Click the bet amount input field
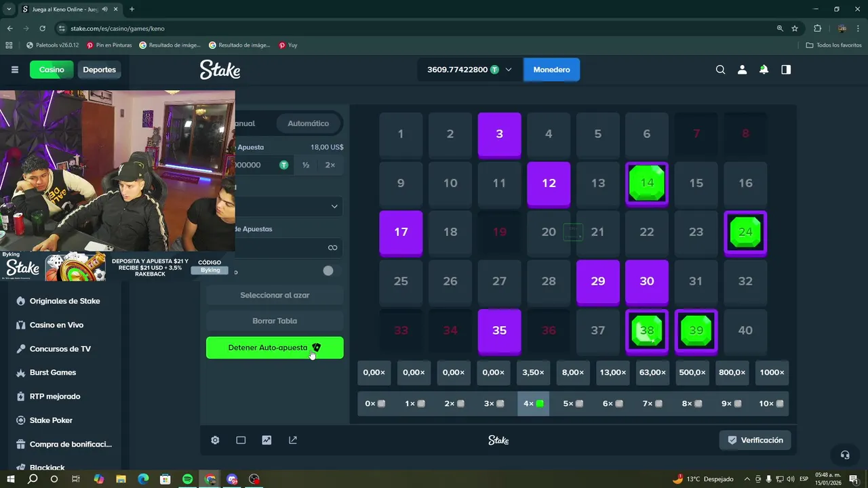This screenshot has height=488, width=868. [263, 165]
